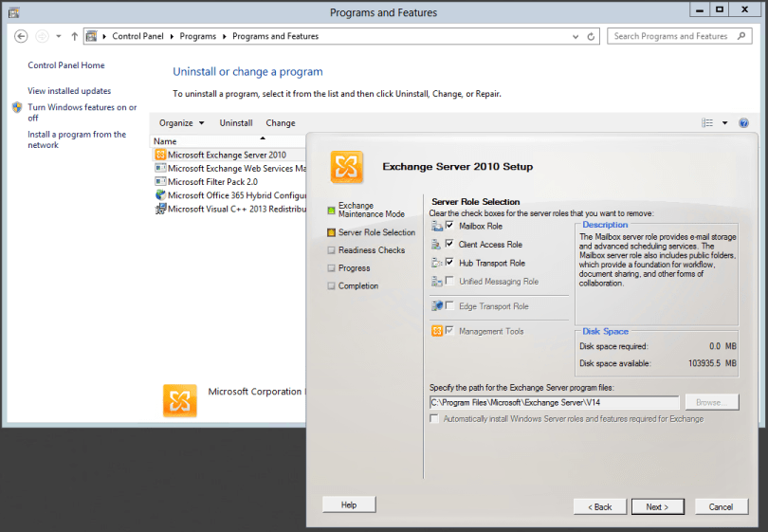The width and height of the screenshot is (768, 532).
Task: Expand the view options dropdown arrow
Action: [x=725, y=123]
